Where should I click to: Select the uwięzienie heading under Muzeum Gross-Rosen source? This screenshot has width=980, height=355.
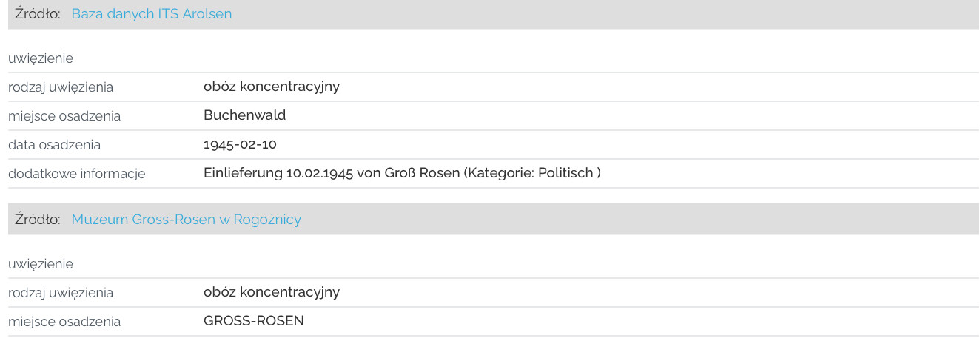tap(41, 264)
